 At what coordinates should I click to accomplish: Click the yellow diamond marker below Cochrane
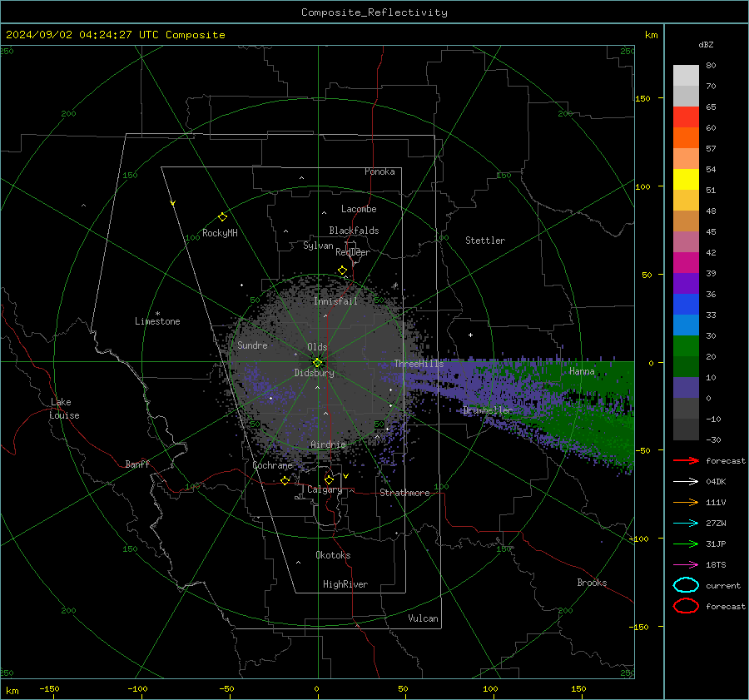[x=285, y=480]
